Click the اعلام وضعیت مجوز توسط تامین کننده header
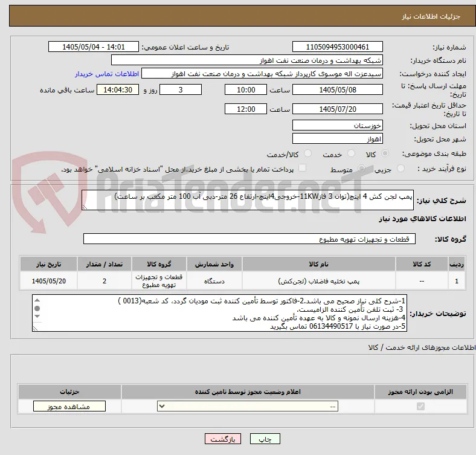This screenshot has height=455, width=476. coord(248,392)
